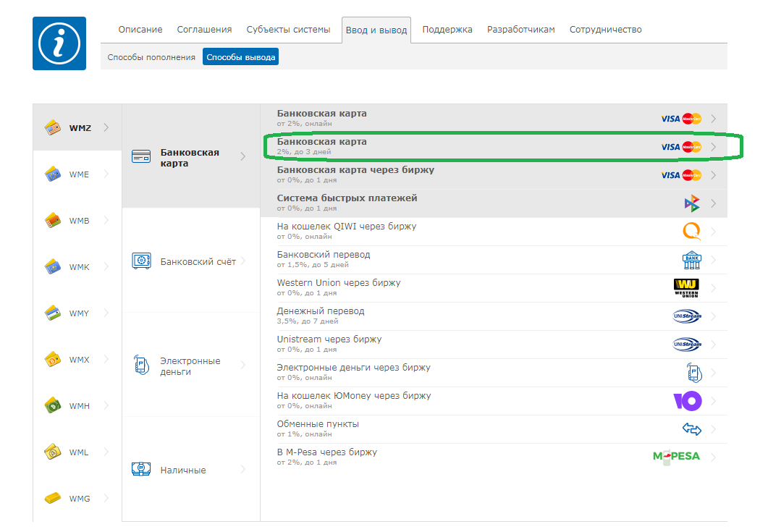Click the M-Pesa logo icon
This screenshot has height=532, width=768.
click(x=676, y=457)
